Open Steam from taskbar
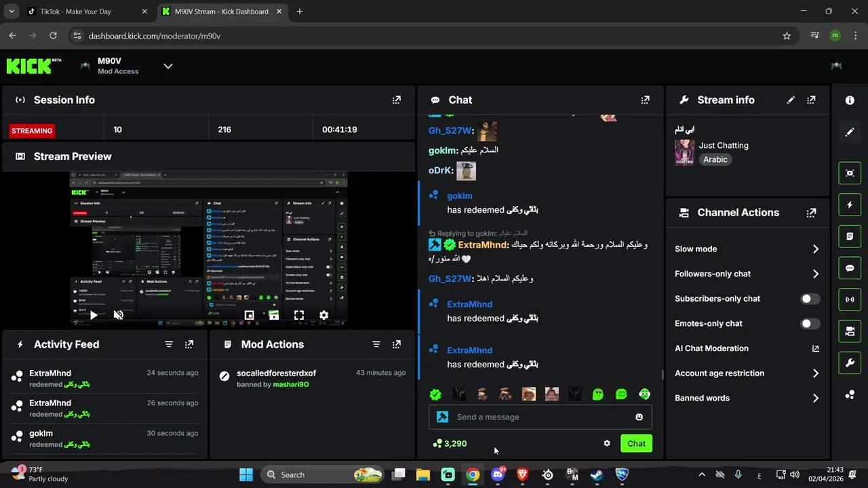 coord(597,474)
